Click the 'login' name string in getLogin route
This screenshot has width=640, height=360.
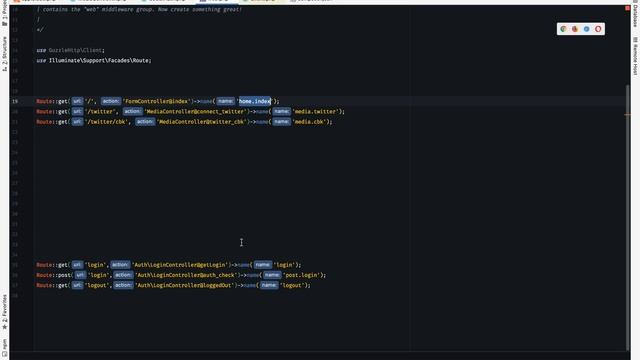[284, 265]
